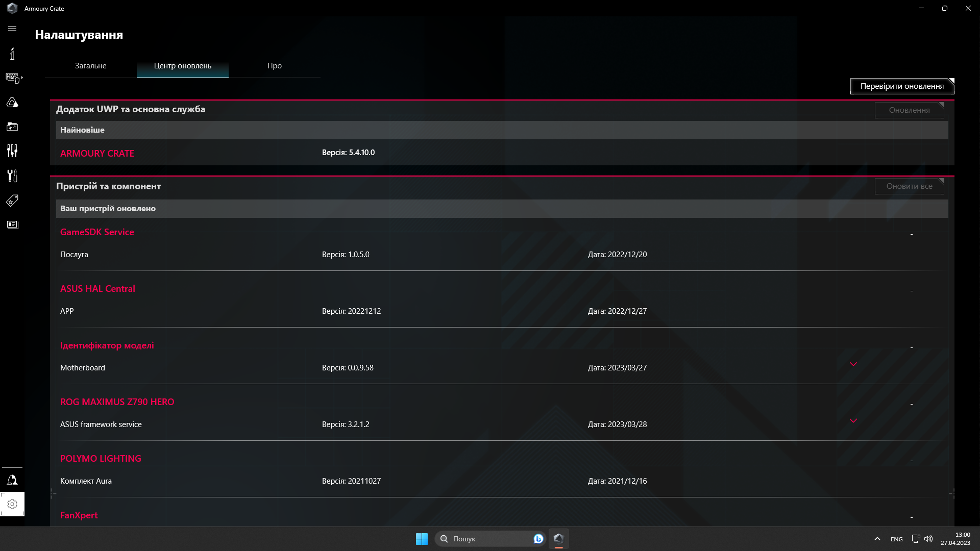Open Windows Start menu
This screenshot has height=551, width=980.
pos(422,539)
